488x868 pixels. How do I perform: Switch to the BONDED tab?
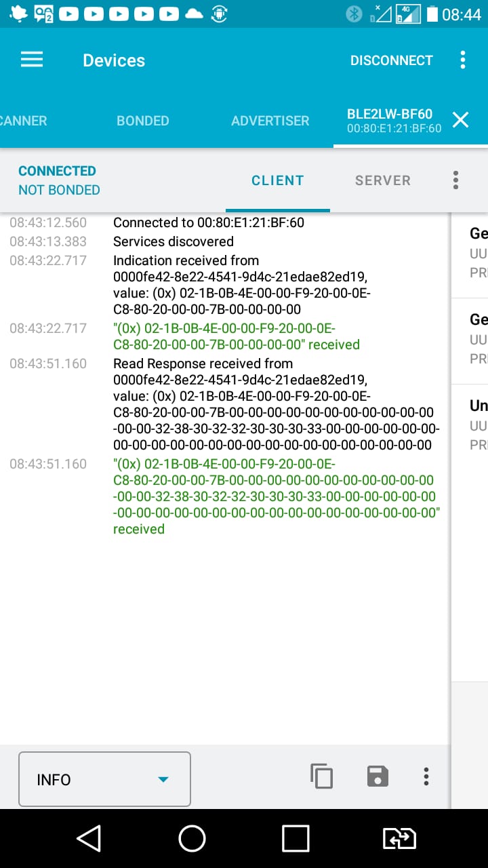click(142, 121)
